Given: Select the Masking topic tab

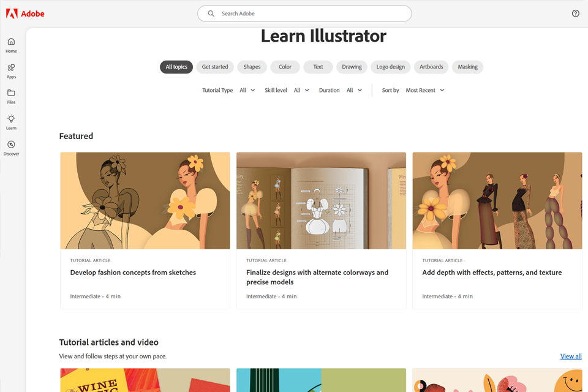Looking at the screenshot, I should point(467,67).
